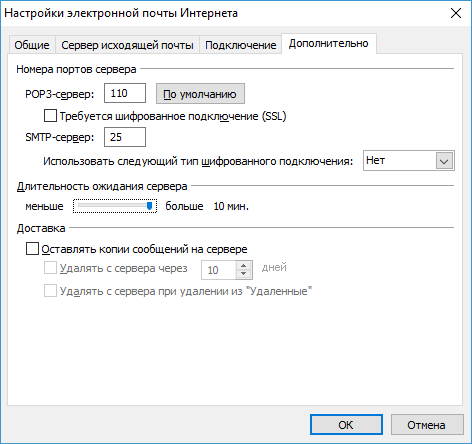Image resolution: width=472 pixels, height=444 pixels.
Task: Select the Дополнительно tab
Action: [329, 44]
